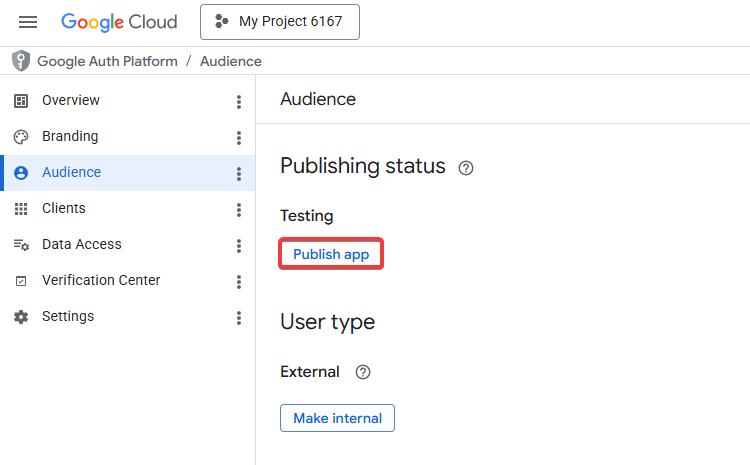The image size is (750, 465).
Task: Click the Google Auth Platform shield icon
Action: (x=21, y=61)
